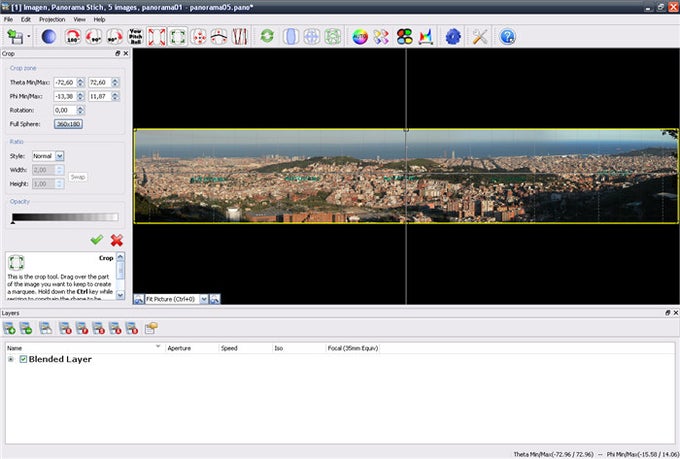Rotate panorama 180 degrees
This screenshot has height=459, width=680.
72,36
